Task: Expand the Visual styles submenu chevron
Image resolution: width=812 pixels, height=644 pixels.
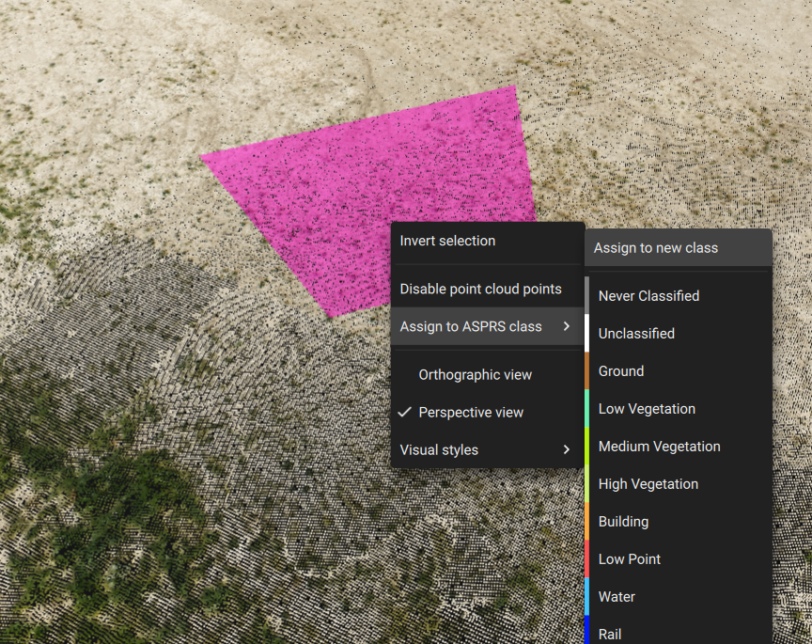Action: pyautogui.click(x=568, y=449)
